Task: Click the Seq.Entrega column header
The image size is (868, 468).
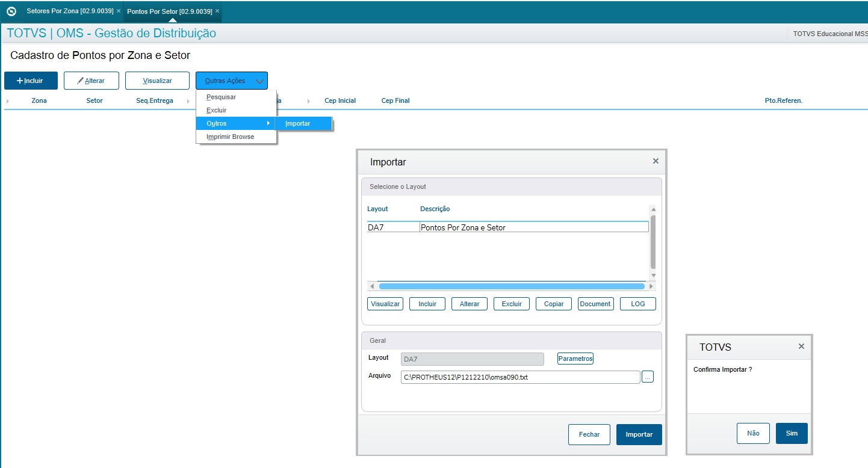Action: [x=155, y=100]
